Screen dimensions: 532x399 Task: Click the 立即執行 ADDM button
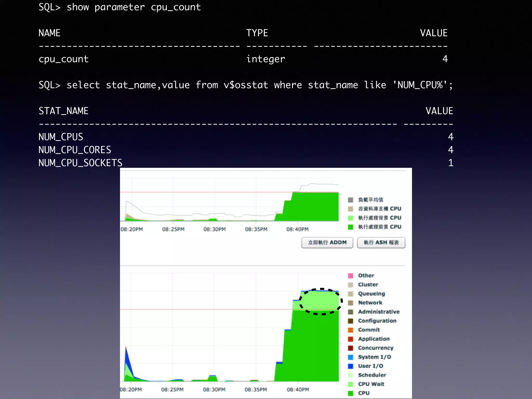pyautogui.click(x=327, y=242)
